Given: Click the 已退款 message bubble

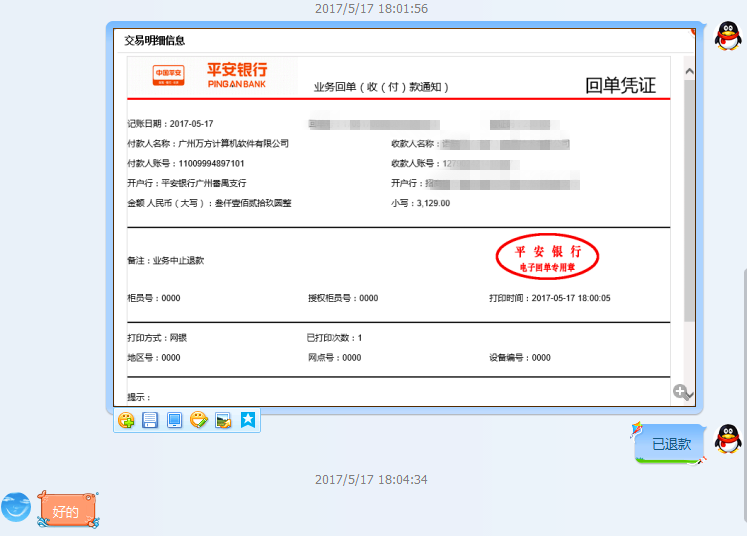Looking at the screenshot, I should pyautogui.click(x=671, y=444).
